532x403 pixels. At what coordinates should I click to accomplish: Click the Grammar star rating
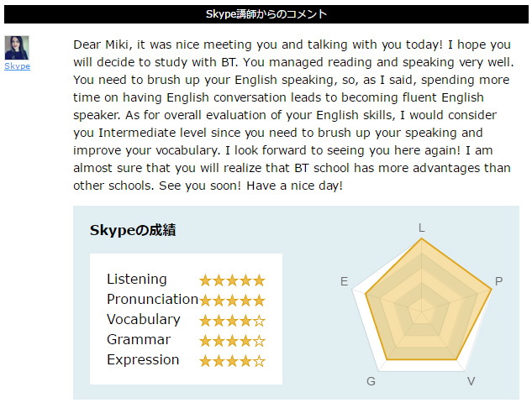232,341
